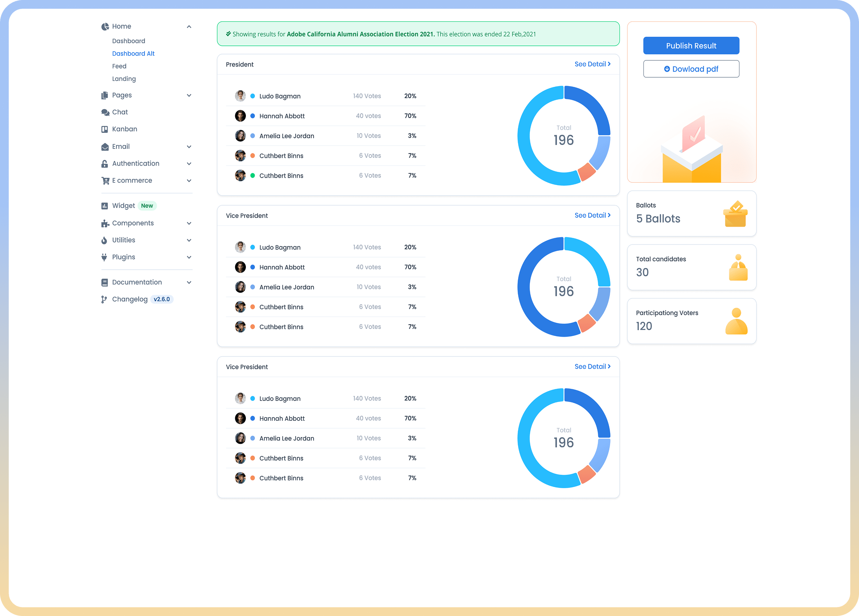This screenshot has height=616, width=859.
Task: Open See Detail link for President
Action: point(592,64)
